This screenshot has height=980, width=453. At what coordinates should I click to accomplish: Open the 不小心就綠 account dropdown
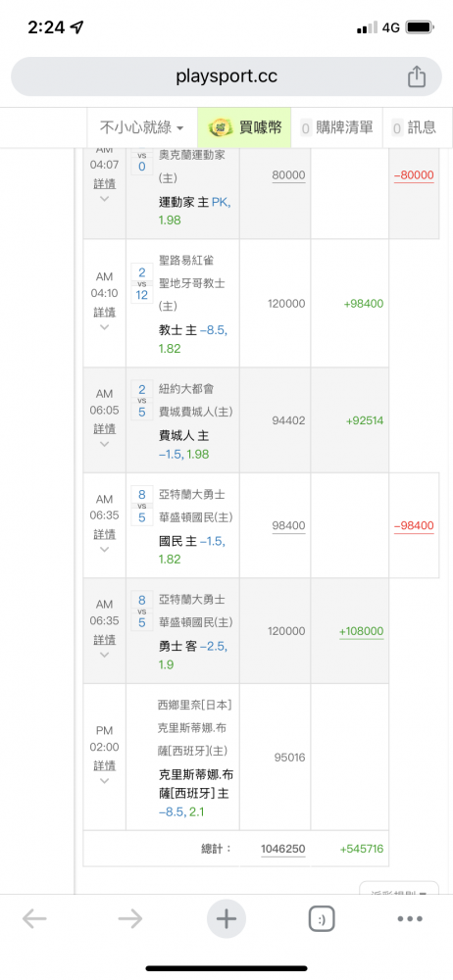pos(142,128)
